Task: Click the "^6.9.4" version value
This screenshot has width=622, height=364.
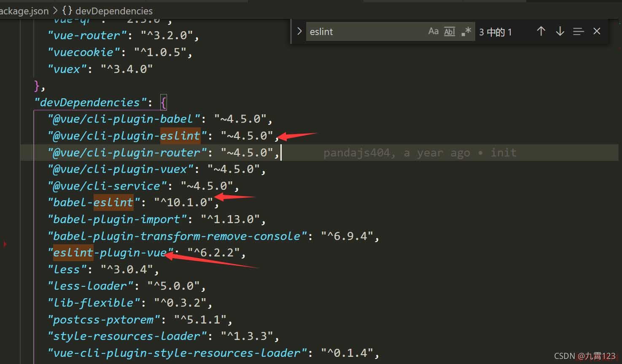Action: tap(347, 236)
